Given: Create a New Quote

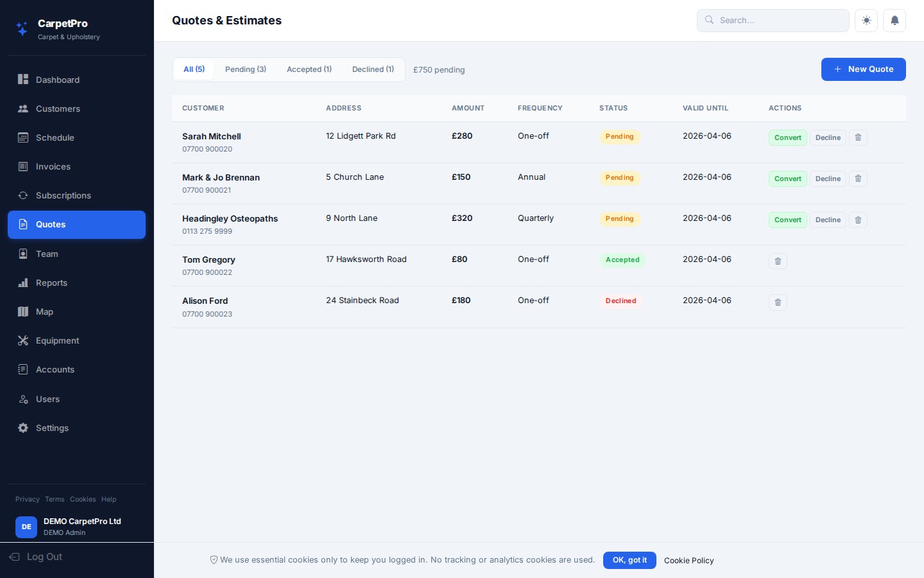Looking at the screenshot, I should pos(863,69).
